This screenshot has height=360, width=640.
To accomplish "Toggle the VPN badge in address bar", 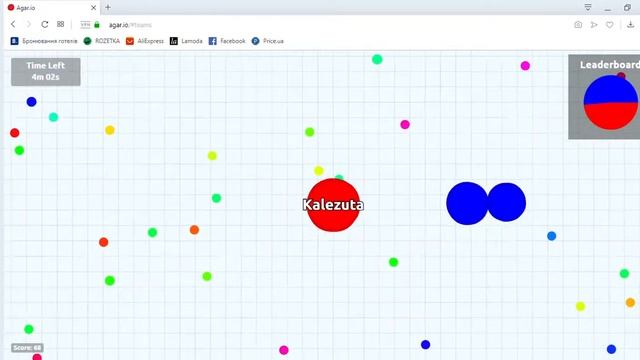I will 85,24.
